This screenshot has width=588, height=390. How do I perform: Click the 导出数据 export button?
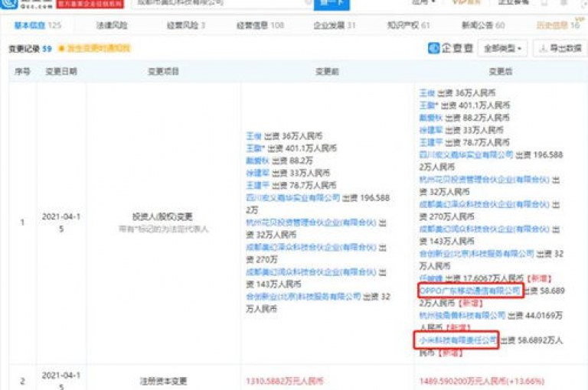(x=560, y=48)
